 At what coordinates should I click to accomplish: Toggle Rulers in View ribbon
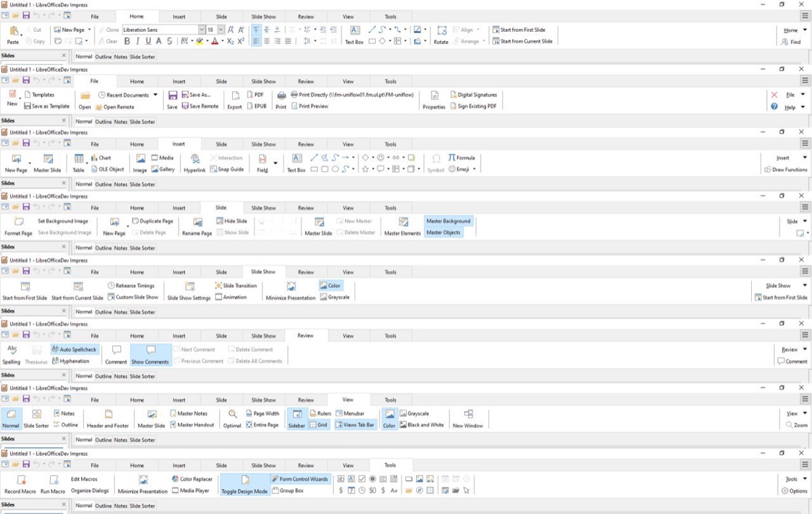pos(320,413)
